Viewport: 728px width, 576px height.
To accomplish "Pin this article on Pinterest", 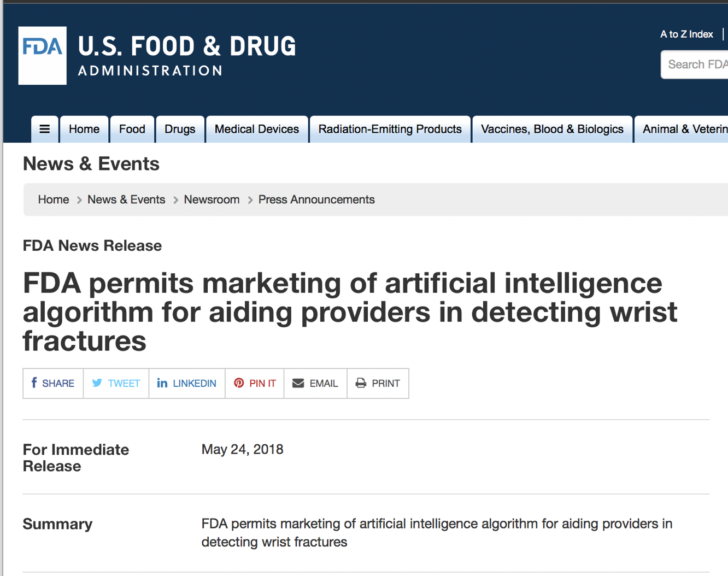I will [255, 383].
